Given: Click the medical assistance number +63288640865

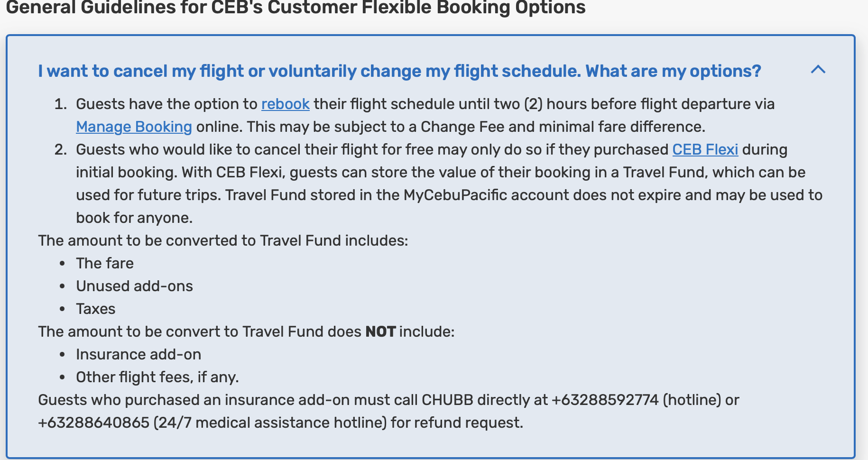Looking at the screenshot, I should [94, 423].
